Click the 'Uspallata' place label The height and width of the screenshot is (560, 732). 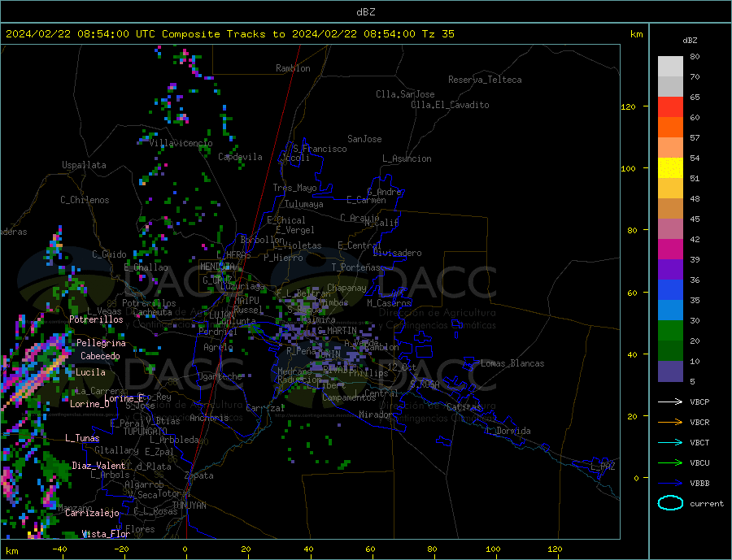[84, 165]
